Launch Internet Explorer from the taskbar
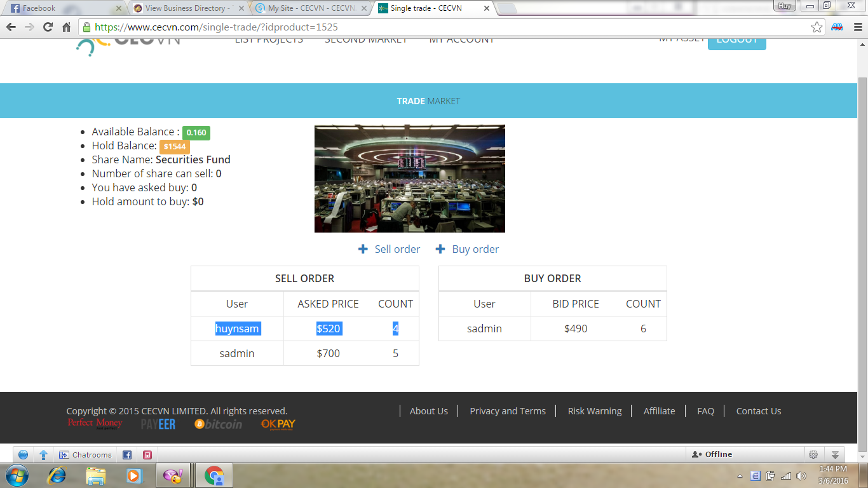Screen dimensions: 868x488 58,475
